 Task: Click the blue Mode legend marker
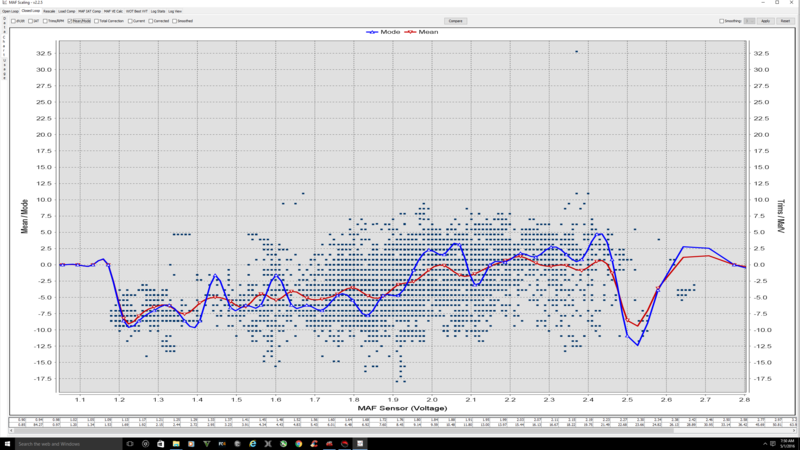tap(374, 32)
